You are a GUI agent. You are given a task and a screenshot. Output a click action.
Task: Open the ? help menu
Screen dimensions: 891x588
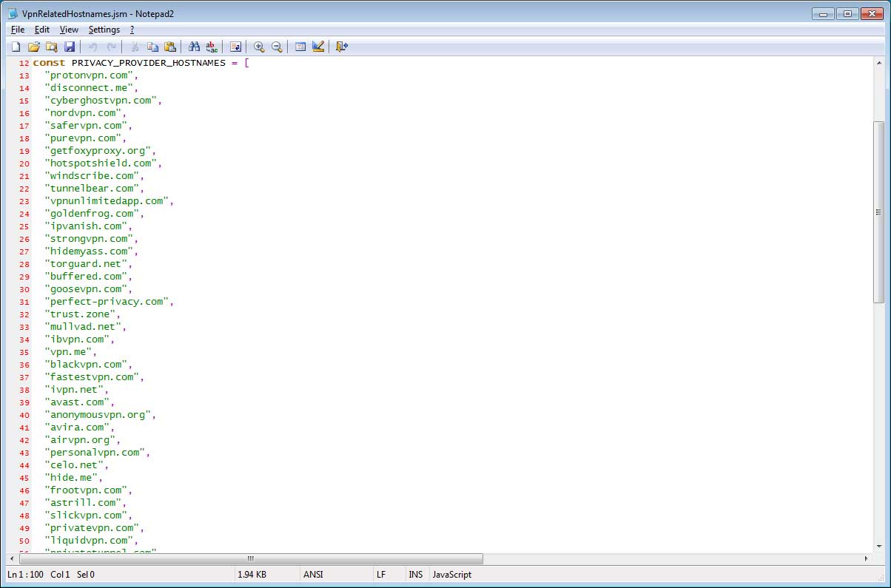(132, 30)
